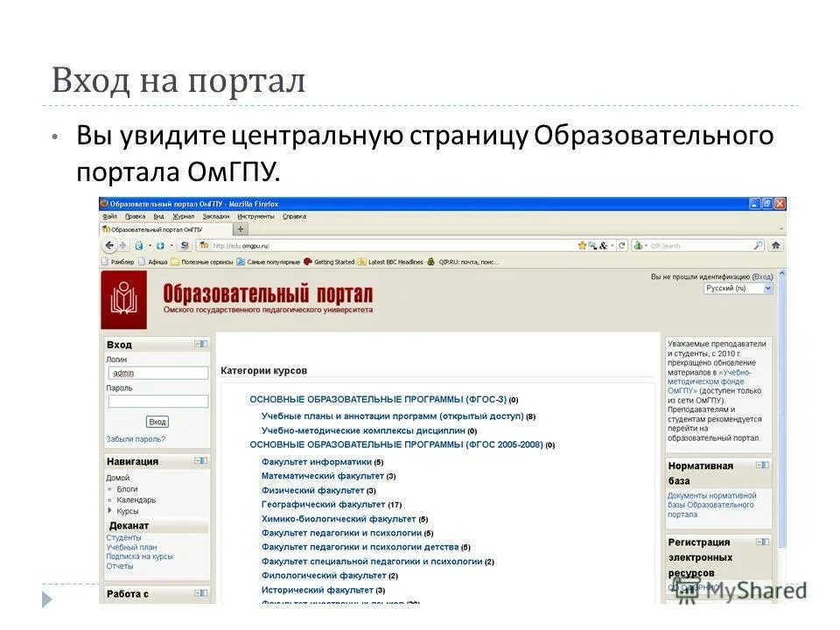This screenshot has height=630, width=840.
Task: Open Географический факультет category
Action: [323, 504]
